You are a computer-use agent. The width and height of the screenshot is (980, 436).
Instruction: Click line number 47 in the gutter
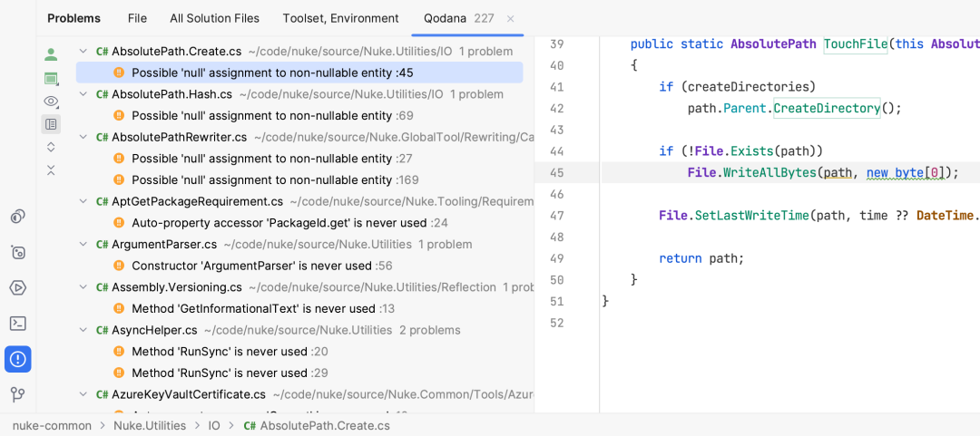pyautogui.click(x=556, y=216)
